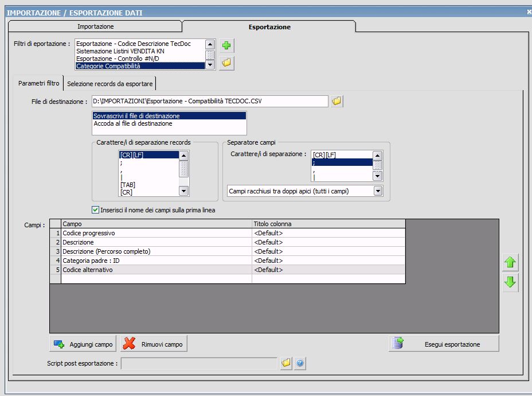The image size is (532, 396).
Task: Select Codice progressivo field row
Action: (157, 233)
